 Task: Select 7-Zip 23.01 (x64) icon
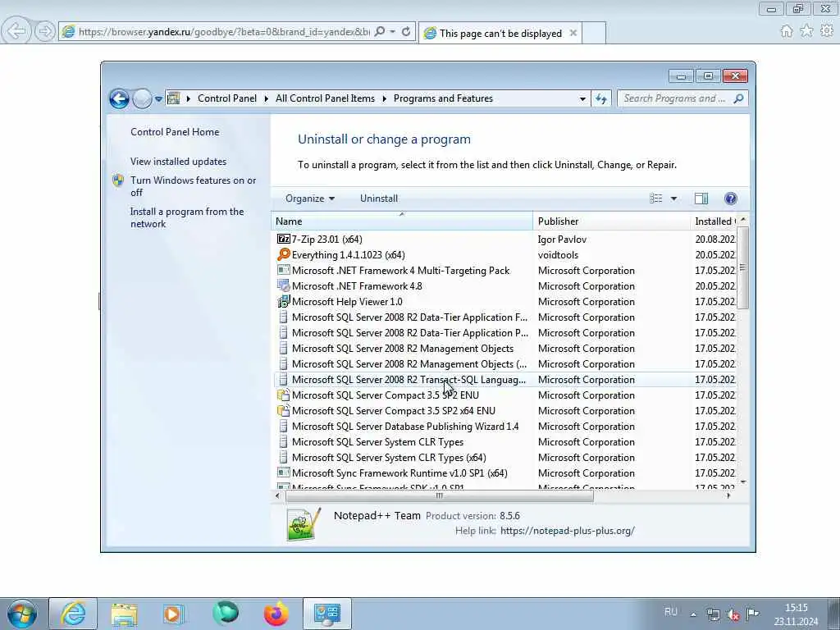click(283, 239)
